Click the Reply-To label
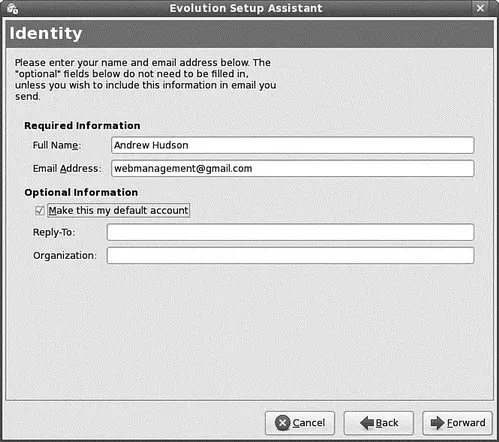499x442 pixels. (x=54, y=232)
